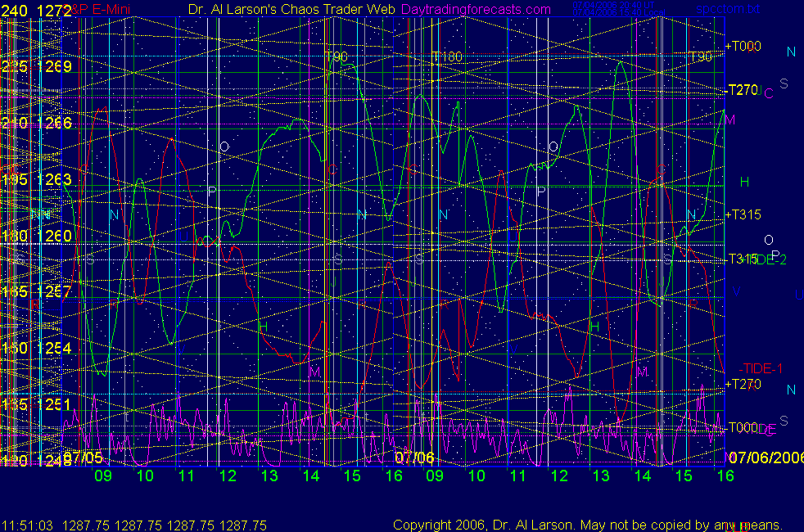The image size is (804, 532).
Task: Click the +T000 tide label
Action: coord(743,47)
